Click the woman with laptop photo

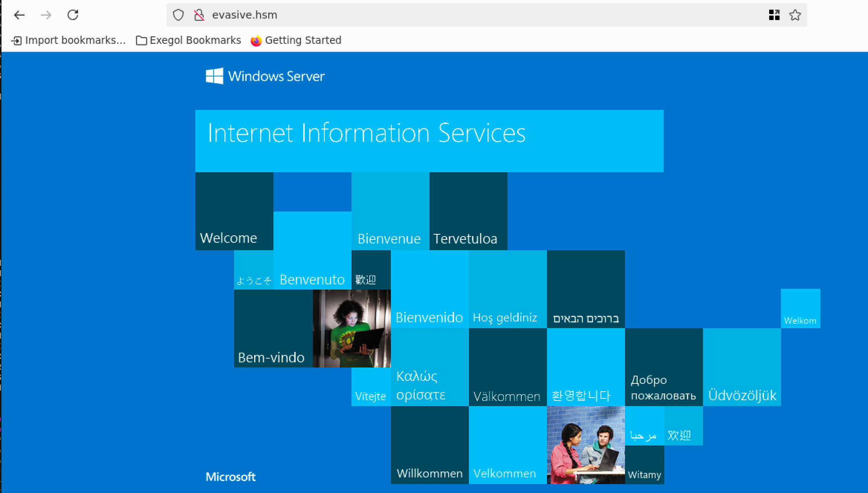pyautogui.click(x=352, y=328)
